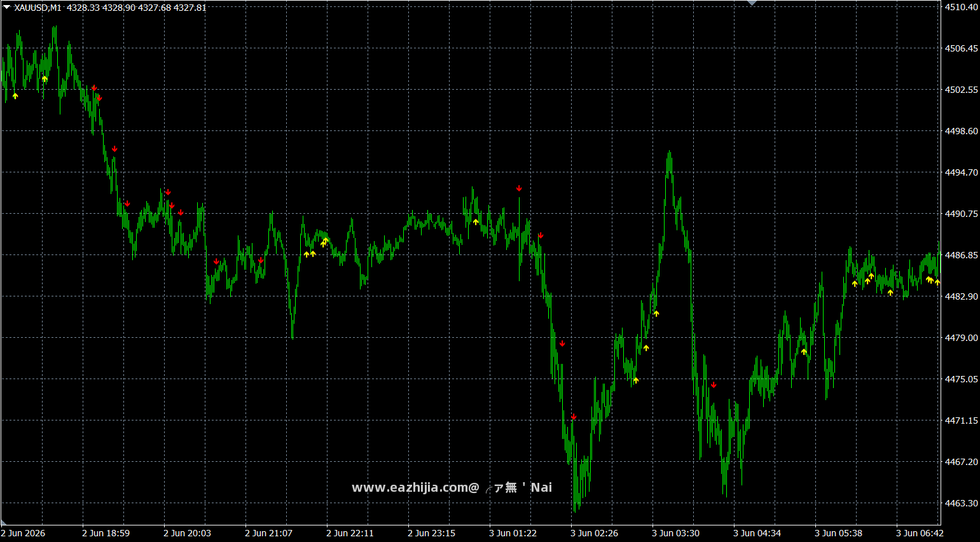
Task: Click price label 4490.75 on the price scale
Action: pos(962,214)
